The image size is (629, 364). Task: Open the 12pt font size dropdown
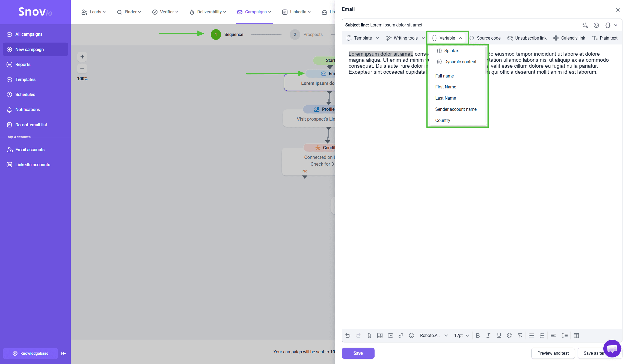click(x=461, y=336)
